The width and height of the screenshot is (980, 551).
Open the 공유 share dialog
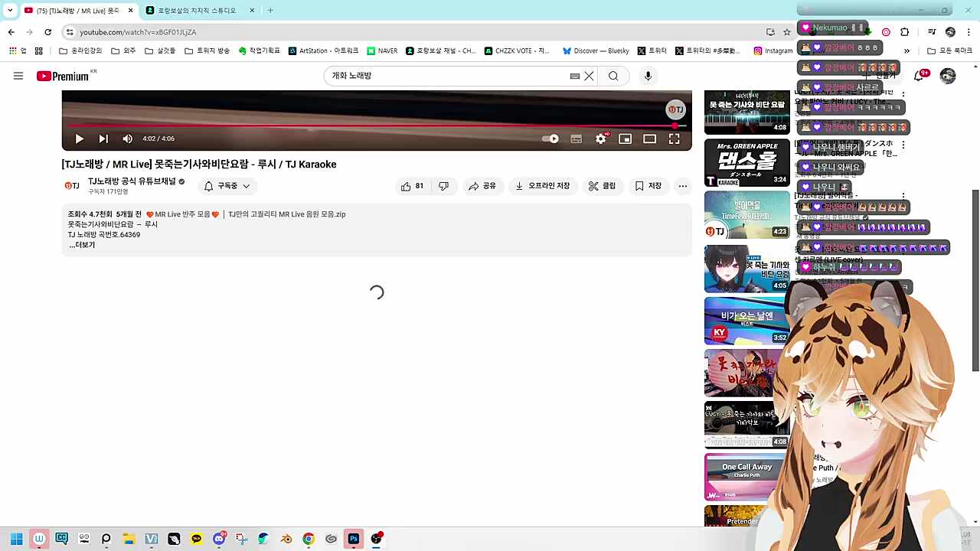coord(482,186)
